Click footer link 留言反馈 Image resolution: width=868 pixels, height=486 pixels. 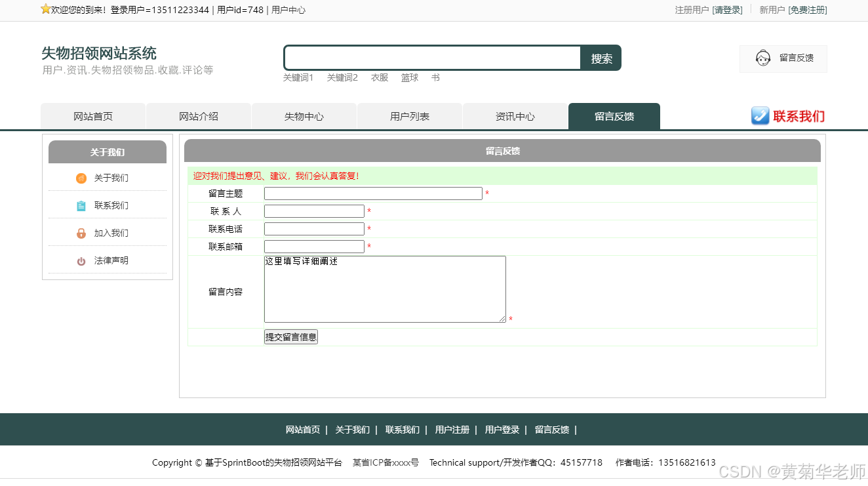[552, 430]
